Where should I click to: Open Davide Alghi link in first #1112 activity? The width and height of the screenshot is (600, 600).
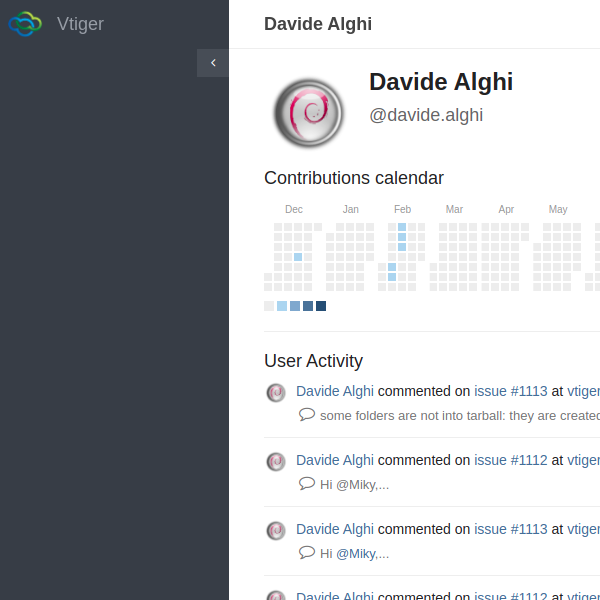tap(335, 460)
